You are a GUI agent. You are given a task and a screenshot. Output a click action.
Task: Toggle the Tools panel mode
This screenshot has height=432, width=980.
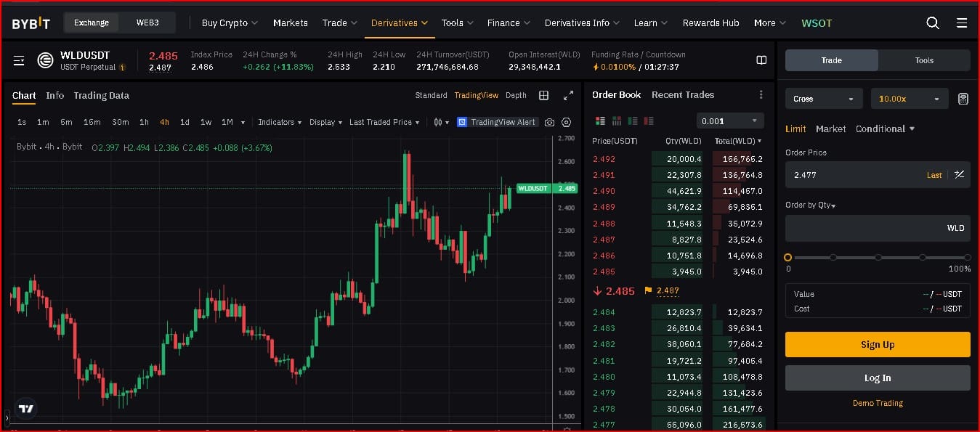click(924, 60)
